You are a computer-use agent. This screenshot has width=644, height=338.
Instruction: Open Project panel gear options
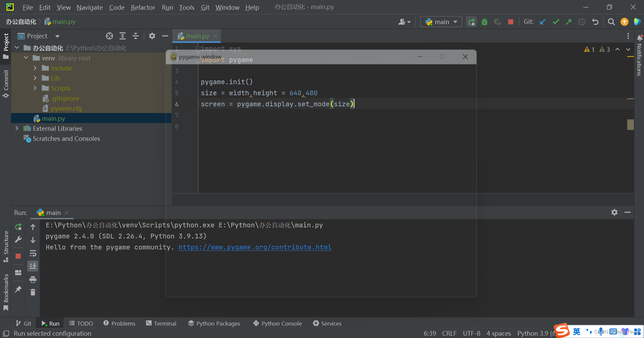tap(152, 36)
